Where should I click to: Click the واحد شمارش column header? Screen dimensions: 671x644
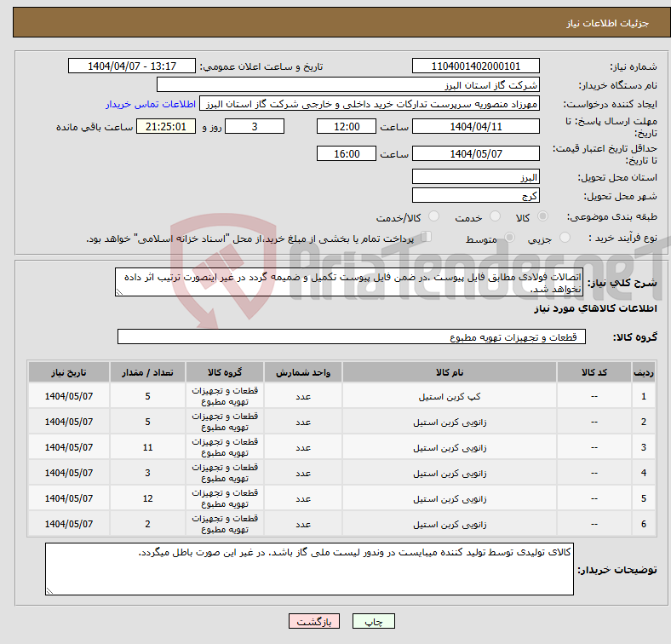(303, 372)
